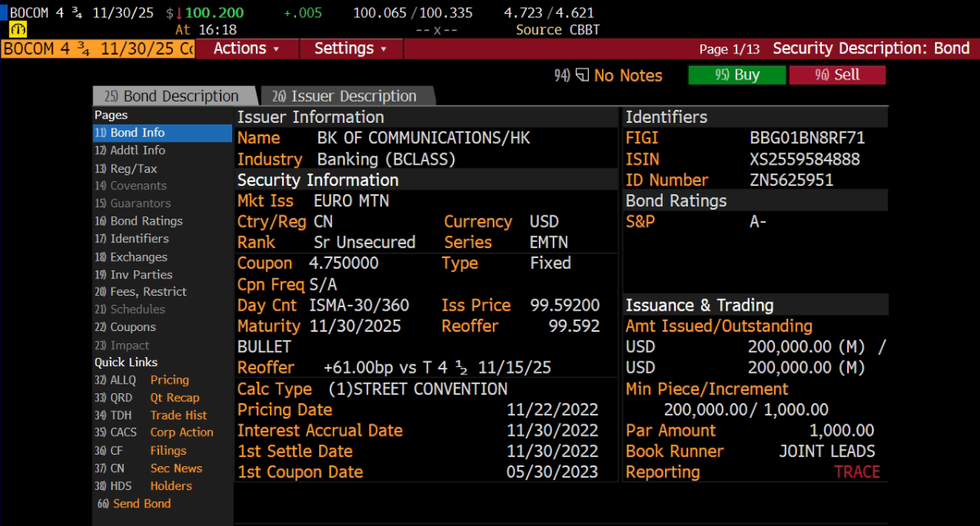Open the Actions dropdown menu
Image resolution: width=980 pixels, height=526 pixels.
point(247,48)
